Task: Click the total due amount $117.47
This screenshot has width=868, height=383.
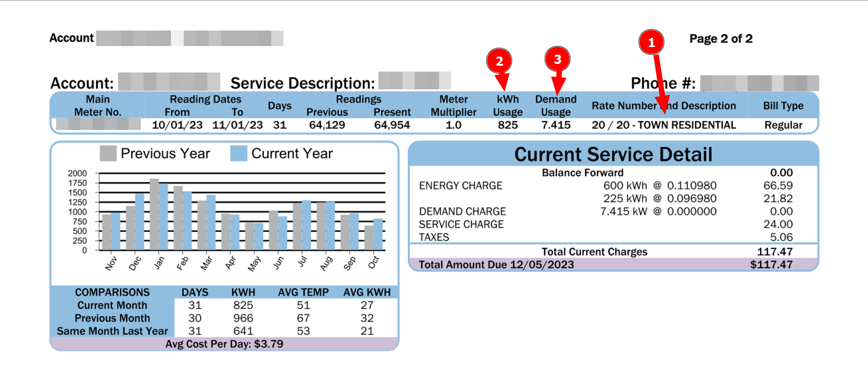Action: pos(771,264)
